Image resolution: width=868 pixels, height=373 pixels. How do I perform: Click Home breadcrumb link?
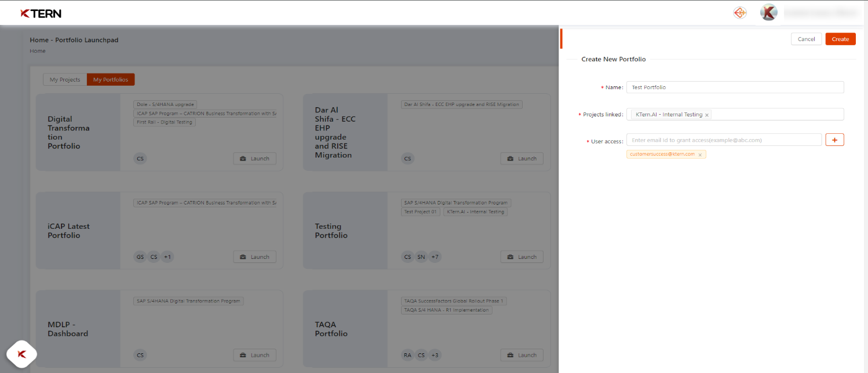click(38, 51)
